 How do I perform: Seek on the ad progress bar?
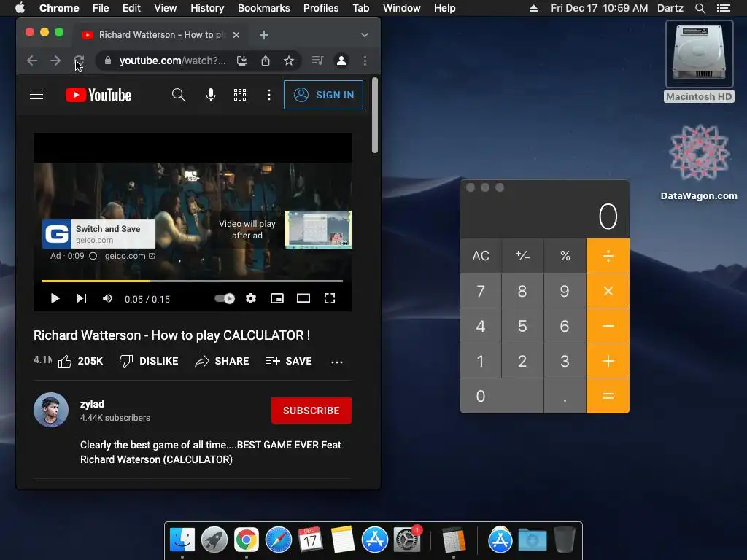pyautogui.click(x=193, y=281)
